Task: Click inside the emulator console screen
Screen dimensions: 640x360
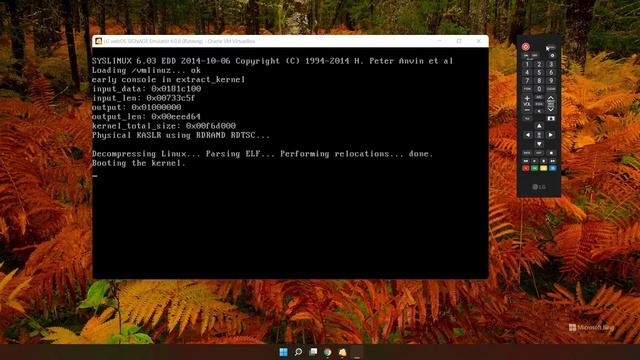Action: point(290,163)
